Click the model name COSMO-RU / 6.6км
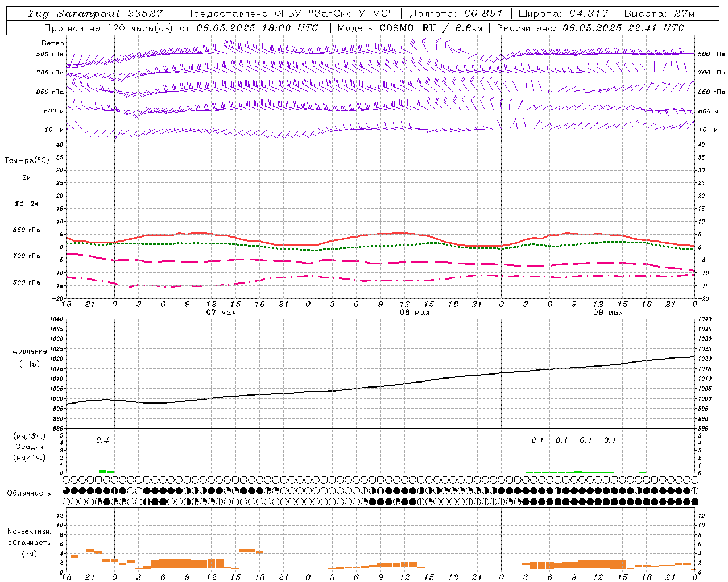Screen dimensions: 728x582 pyautogui.click(x=431, y=28)
